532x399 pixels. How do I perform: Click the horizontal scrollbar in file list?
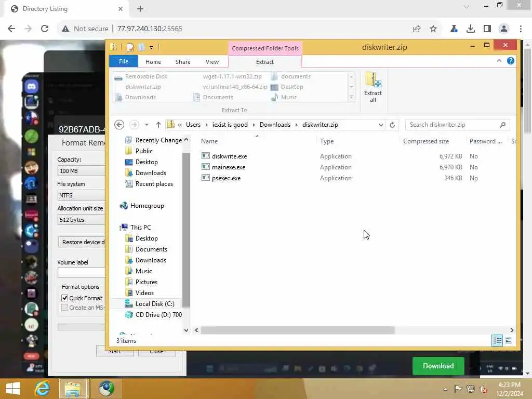coord(298,330)
